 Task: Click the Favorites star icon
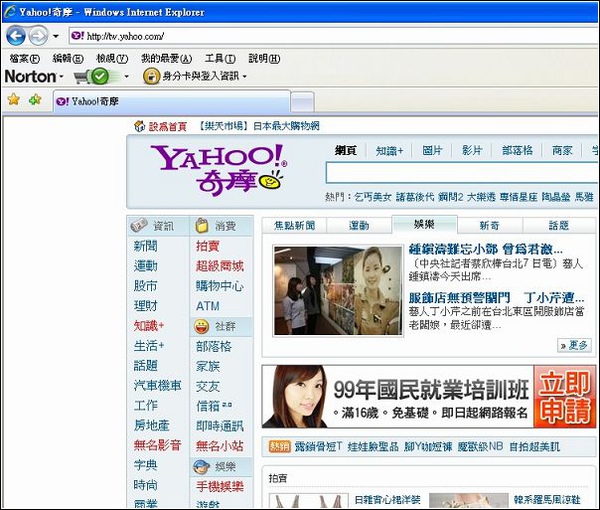14,100
